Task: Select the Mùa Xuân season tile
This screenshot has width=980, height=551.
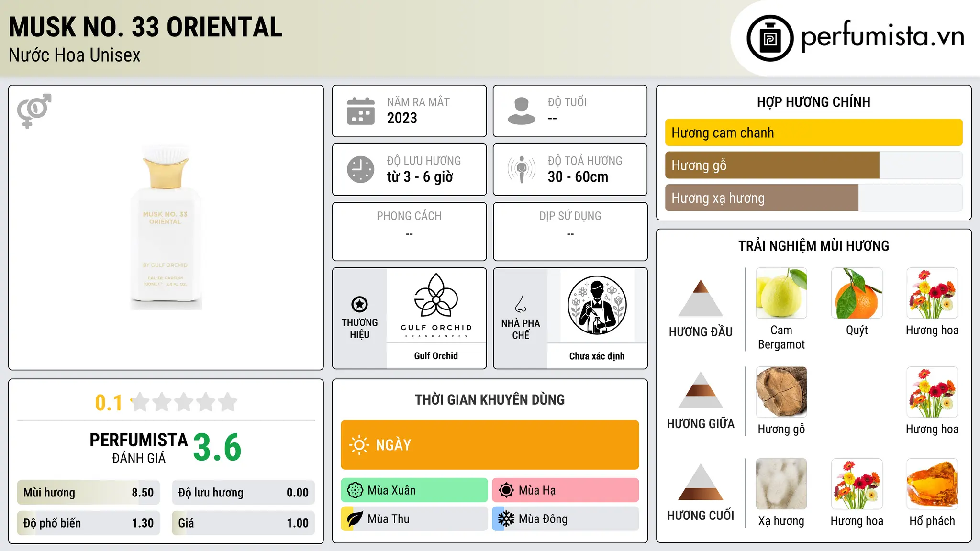Action: click(x=414, y=490)
